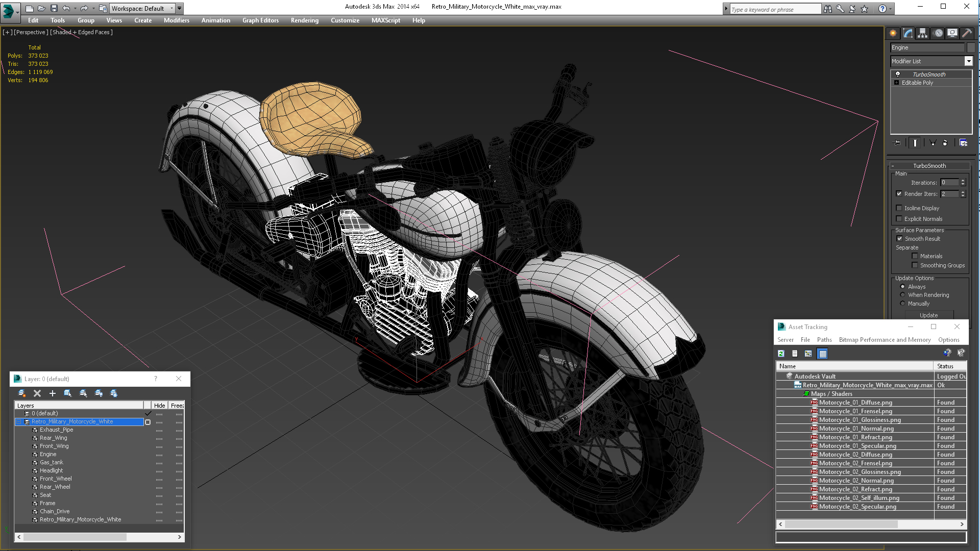Click Delete Layer X icon in Layer dialog
This screenshot has height=551, width=980.
pos(37,393)
